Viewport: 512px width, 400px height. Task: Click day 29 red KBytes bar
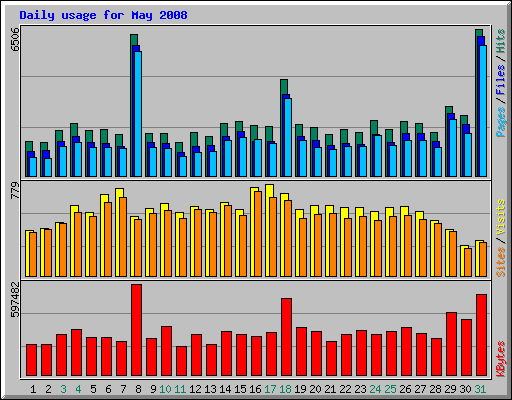(451, 344)
